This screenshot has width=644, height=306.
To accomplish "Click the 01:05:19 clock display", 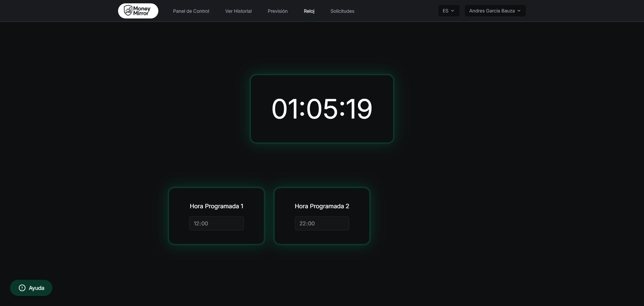I will click(322, 109).
